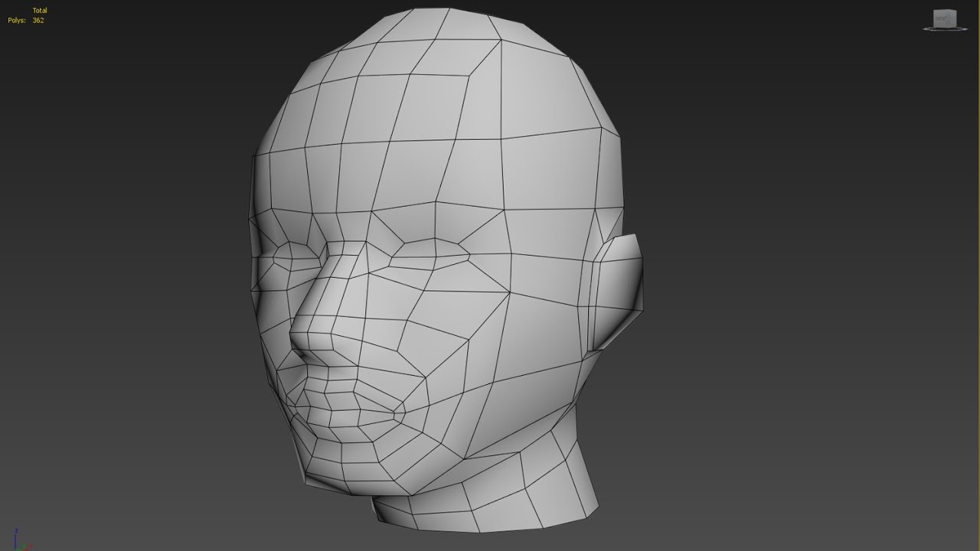
Task: Click the polygon count value "362"
Action: (x=38, y=21)
